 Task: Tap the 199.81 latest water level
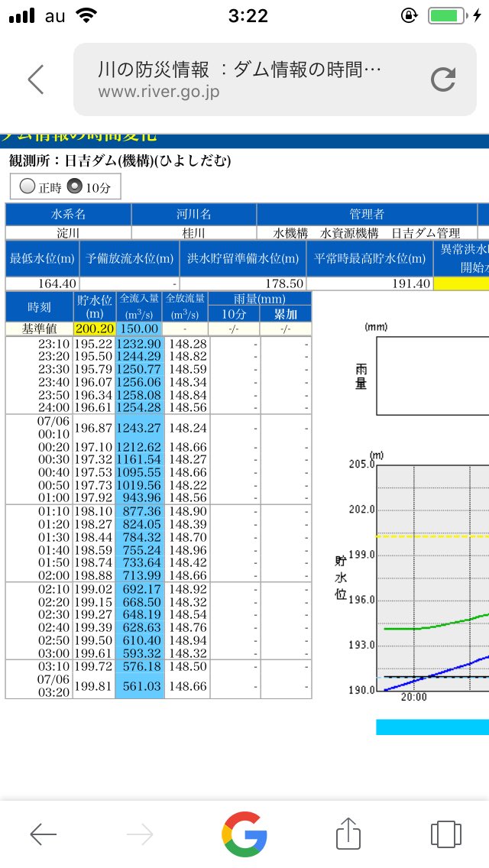pyautogui.click(x=94, y=686)
